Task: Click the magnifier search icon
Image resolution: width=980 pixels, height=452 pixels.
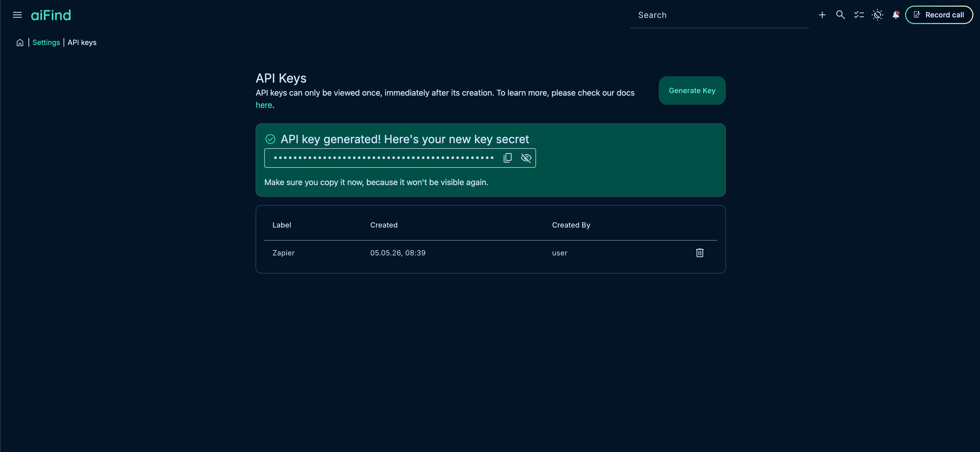Action: [840, 15]
